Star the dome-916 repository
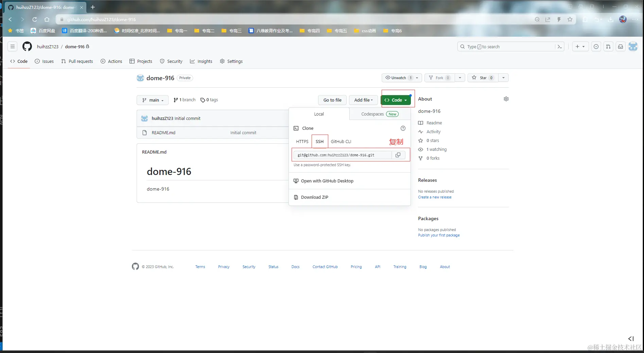Image resolution: width=644 pixels, height=353 pixels. coord(483,78)
